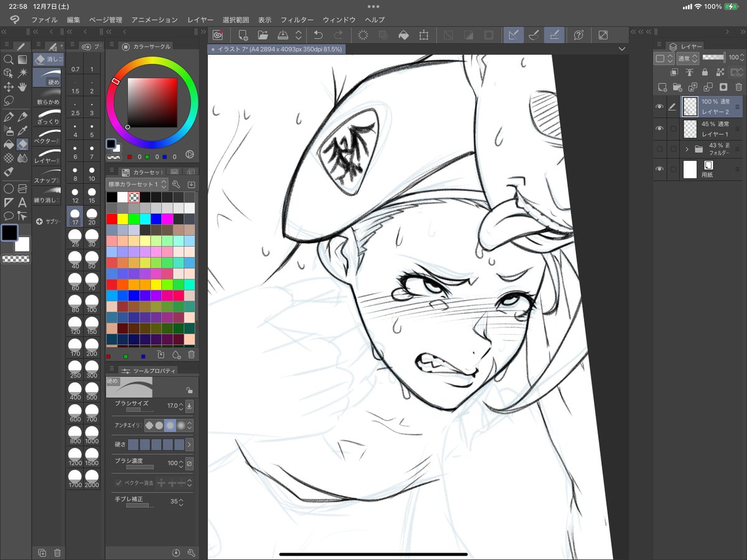Open file folder icon in command bar
Image resolution: width=747 pixels, height=560 pixels.
click(263, 35)
